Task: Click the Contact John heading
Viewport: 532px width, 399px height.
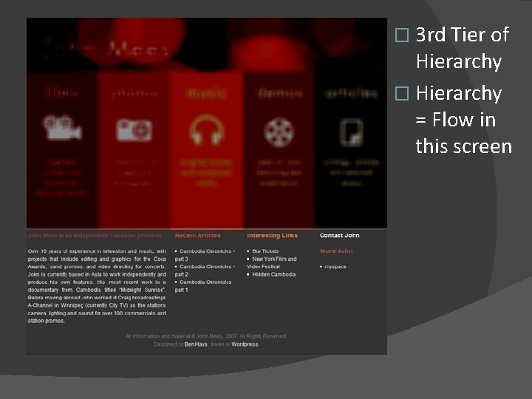Action: click(340, 236)
